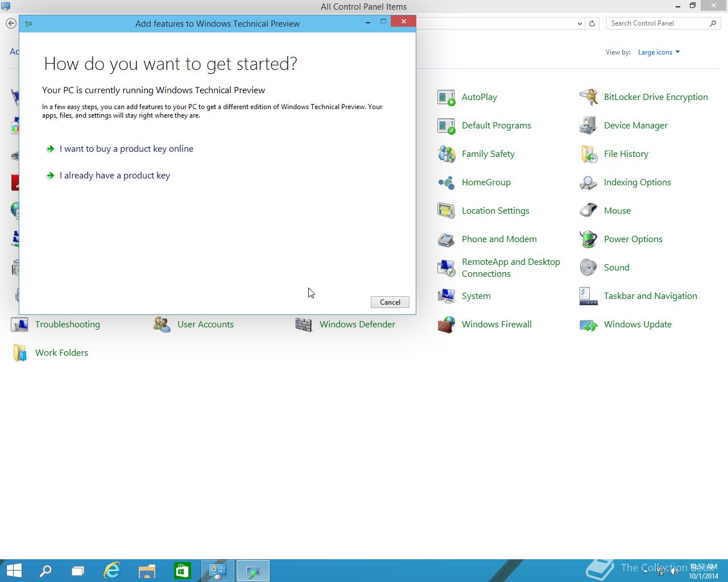Screen dimensions: 728x582
Task: Open the Windows Update icon
Action: click(x=589, y=325)
